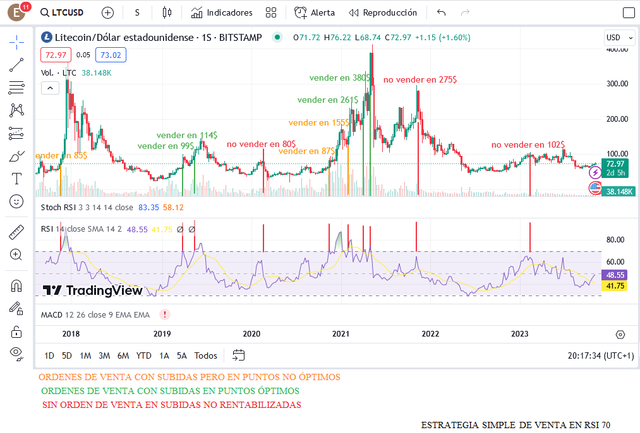
Task: Select the MACD indicator legend
Action: tap(95, 315)
